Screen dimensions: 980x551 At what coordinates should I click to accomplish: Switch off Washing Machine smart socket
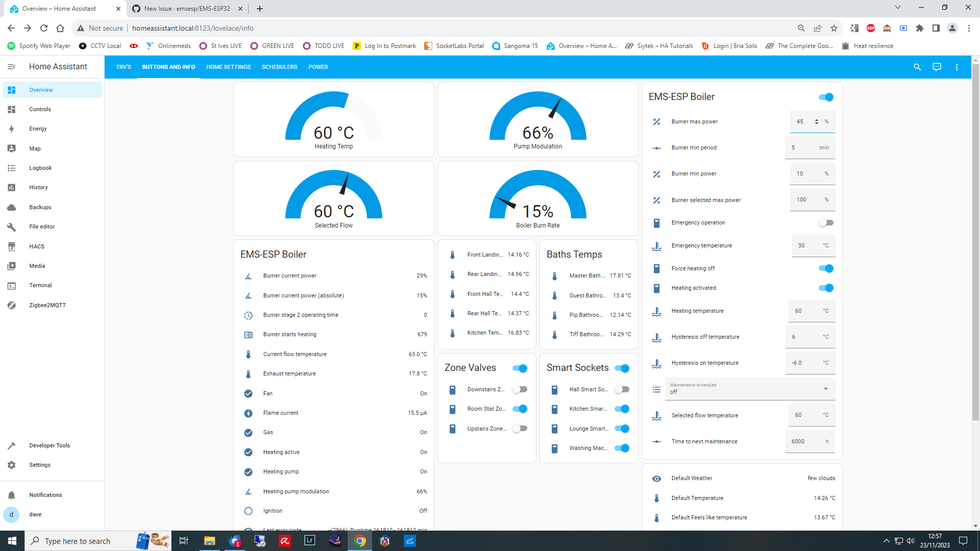[622, 448]
